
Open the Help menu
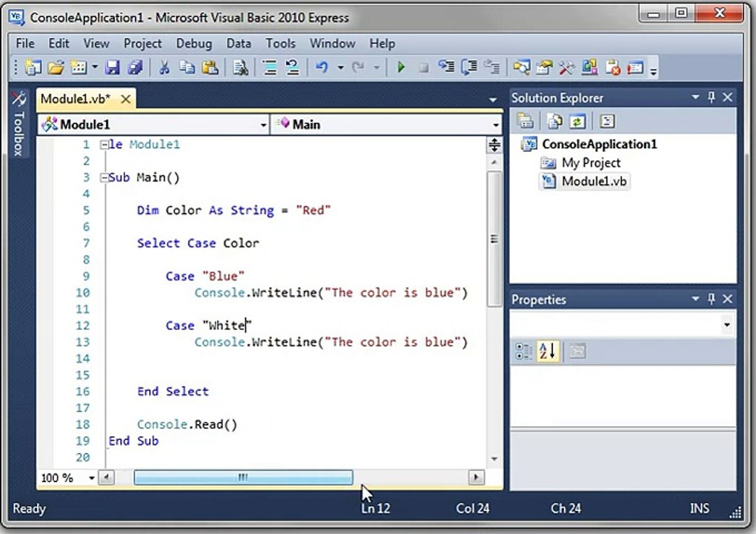(x=382, y=44)
